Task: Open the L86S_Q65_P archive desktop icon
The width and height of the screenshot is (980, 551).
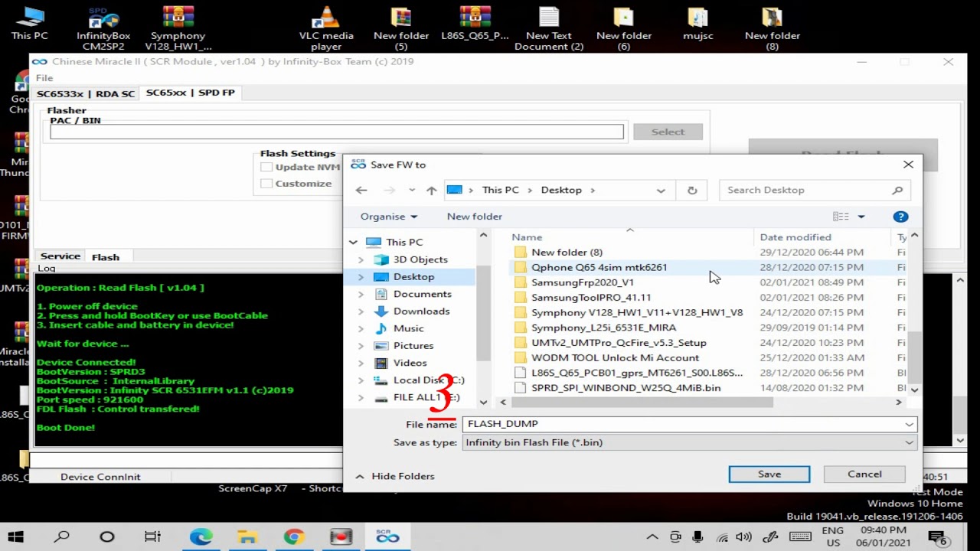Action: [475, 23]
